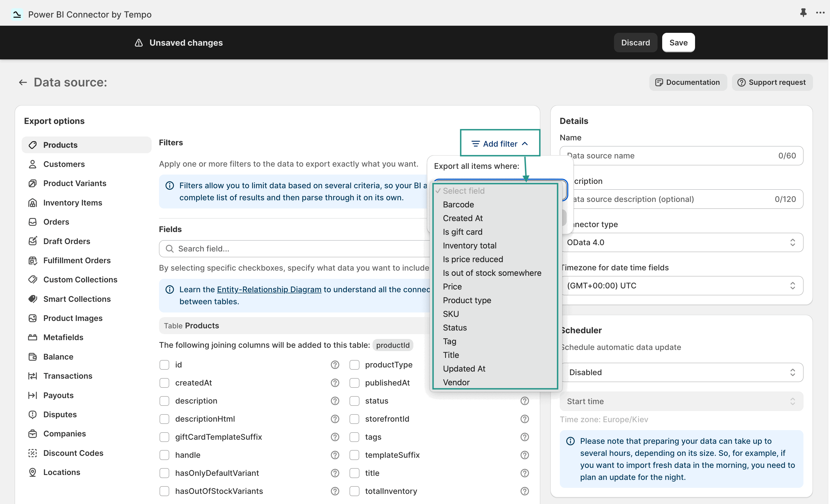Check the id field checkbox
The height and width of the screenshot is (504, 830).
(x=164, y=365)
